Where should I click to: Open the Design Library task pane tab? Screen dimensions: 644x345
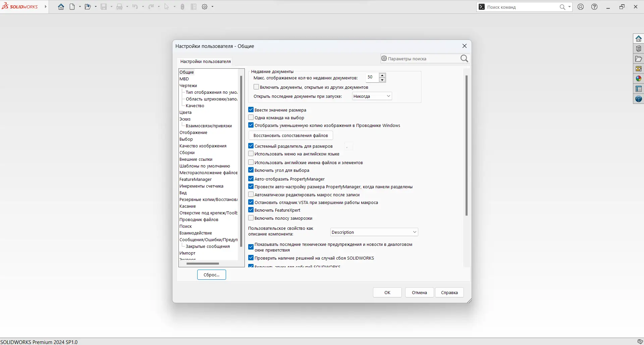coord(639,49)
